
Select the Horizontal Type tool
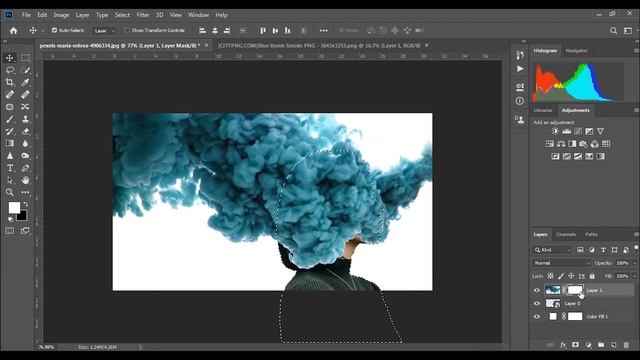coord(10,168)
